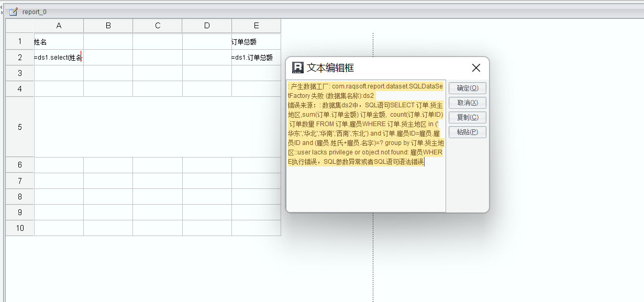Select column E header

point(256,26)
